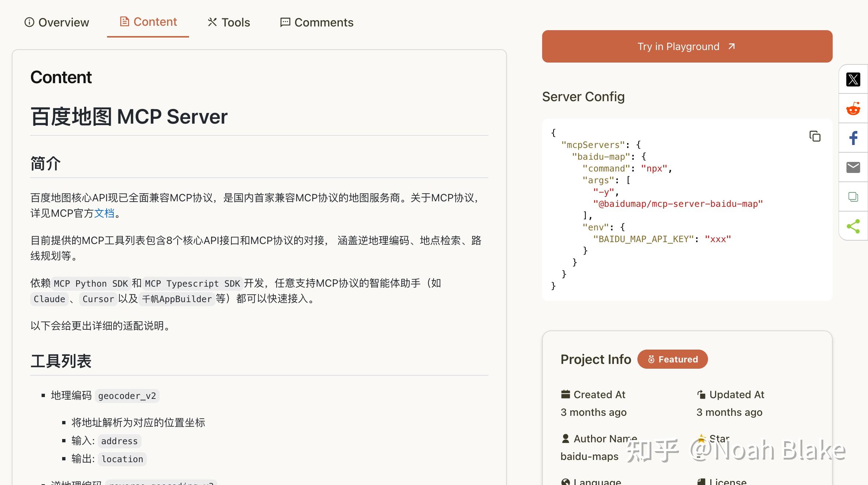
Task: Share via the Facebook icon
Action: coord(853,138)
